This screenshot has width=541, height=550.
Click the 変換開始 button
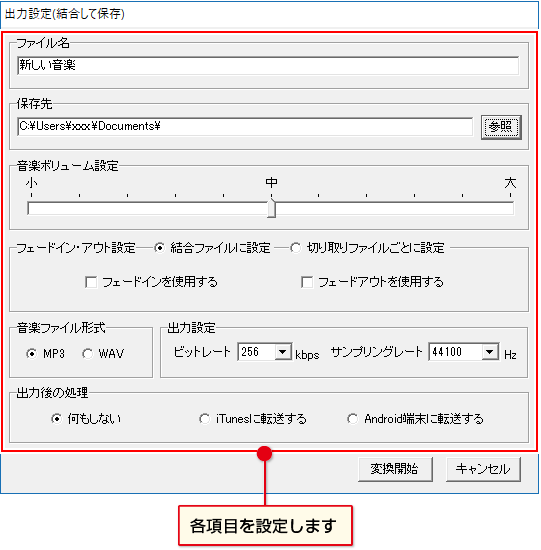(x=395, y=469)
